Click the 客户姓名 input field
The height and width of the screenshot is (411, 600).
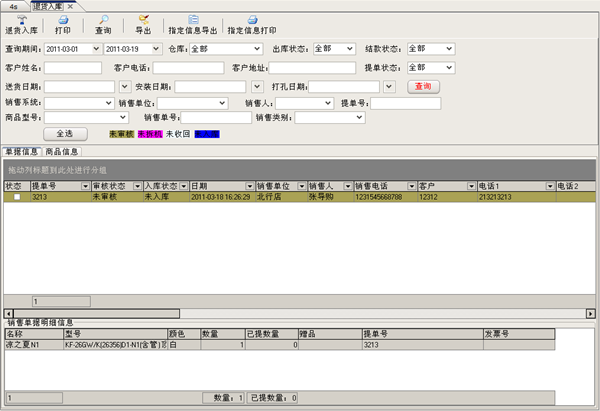click(72, 68)
